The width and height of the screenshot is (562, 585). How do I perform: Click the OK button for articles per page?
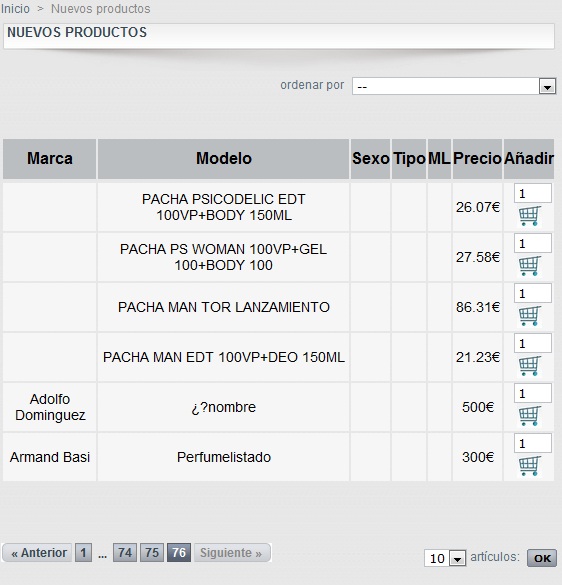click(542, 558)
